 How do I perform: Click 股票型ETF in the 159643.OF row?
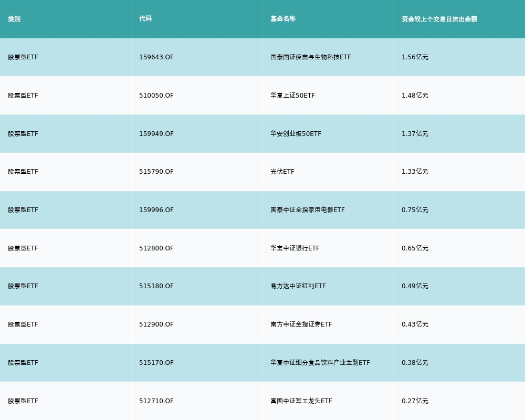pos(23,57)
